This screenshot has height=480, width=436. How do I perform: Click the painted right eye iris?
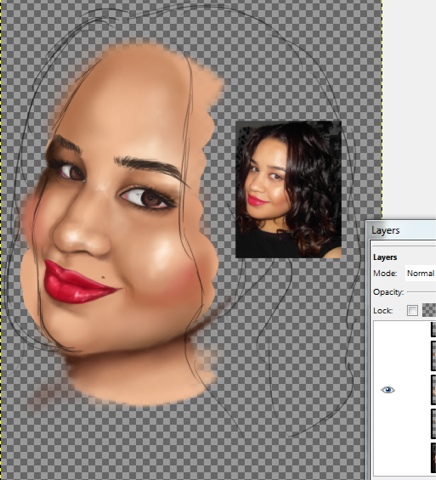click(150, 197)
